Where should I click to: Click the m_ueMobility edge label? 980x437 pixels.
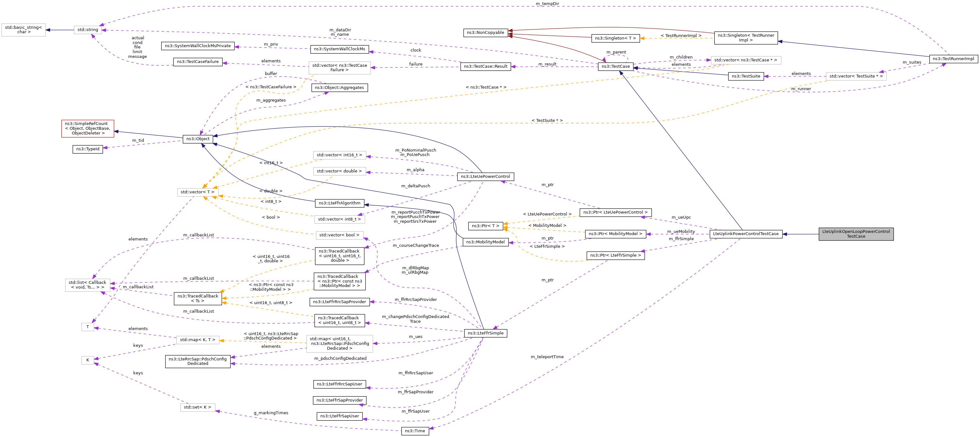click(x=681, y=232)
